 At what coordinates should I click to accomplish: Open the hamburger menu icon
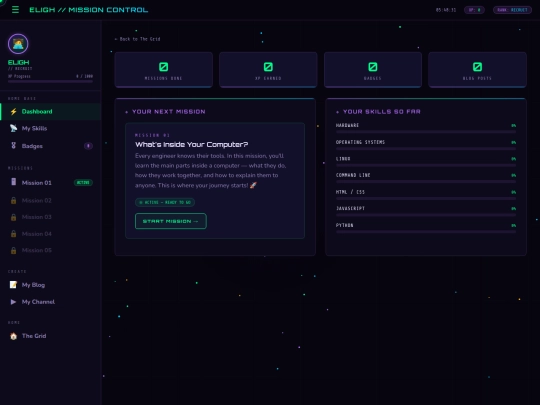pos(15,10)
